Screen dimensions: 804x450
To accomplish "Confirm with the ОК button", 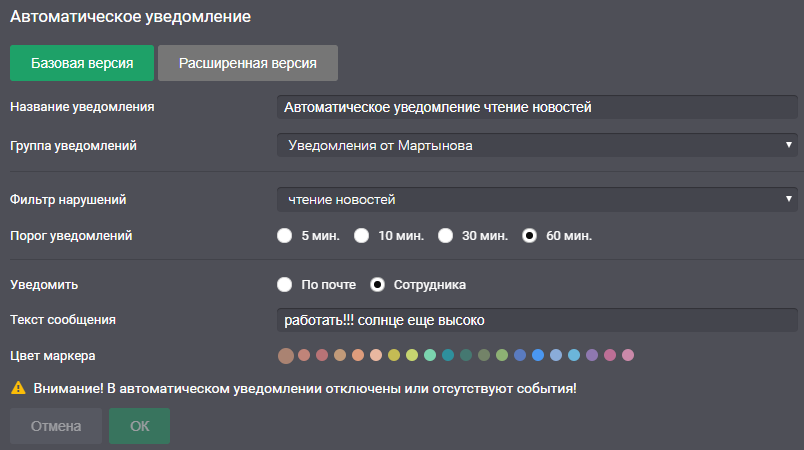I will [139, 426].
